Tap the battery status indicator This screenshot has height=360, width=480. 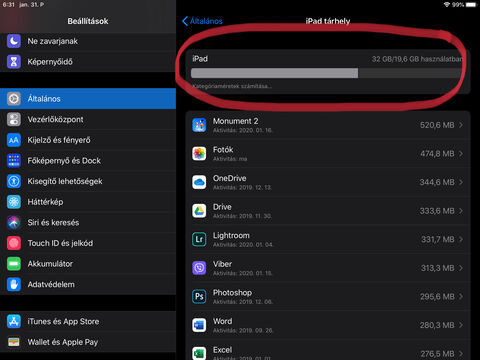click(471, 5)
